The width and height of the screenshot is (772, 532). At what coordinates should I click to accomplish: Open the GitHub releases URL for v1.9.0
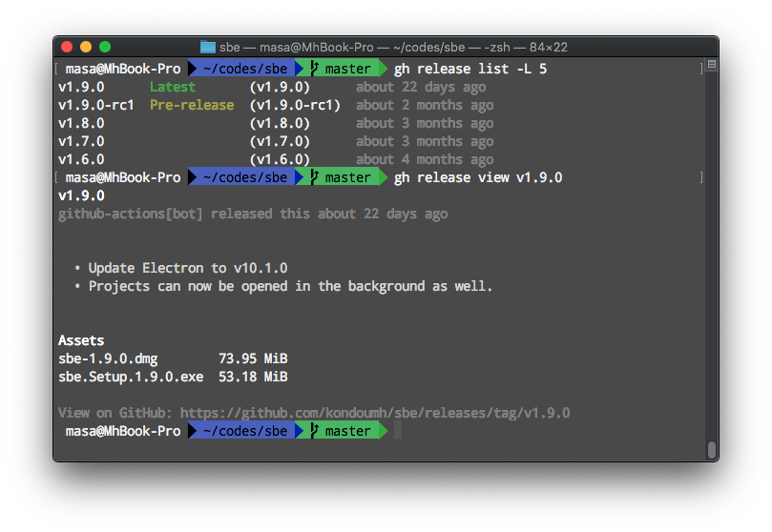(375, 413)
